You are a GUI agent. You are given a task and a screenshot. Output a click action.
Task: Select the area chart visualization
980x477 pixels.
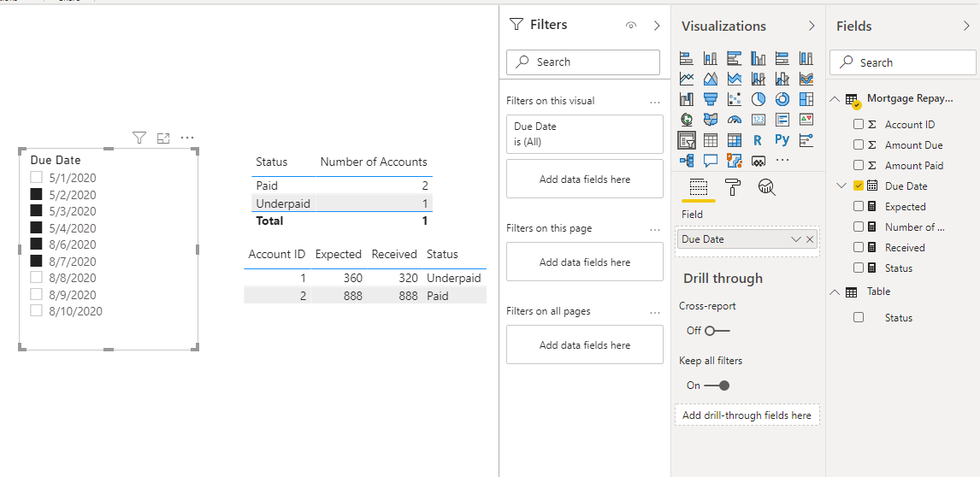(710, 79)
